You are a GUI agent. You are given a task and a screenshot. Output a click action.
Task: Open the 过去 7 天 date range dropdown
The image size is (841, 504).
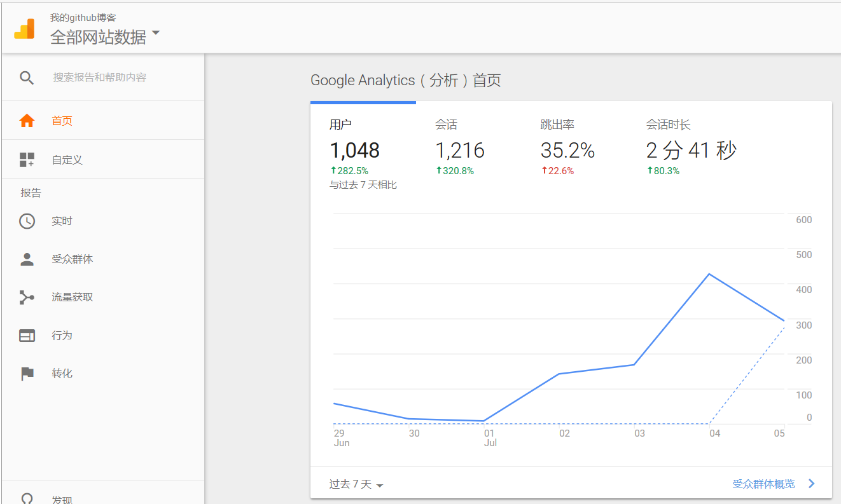[356, 484]
